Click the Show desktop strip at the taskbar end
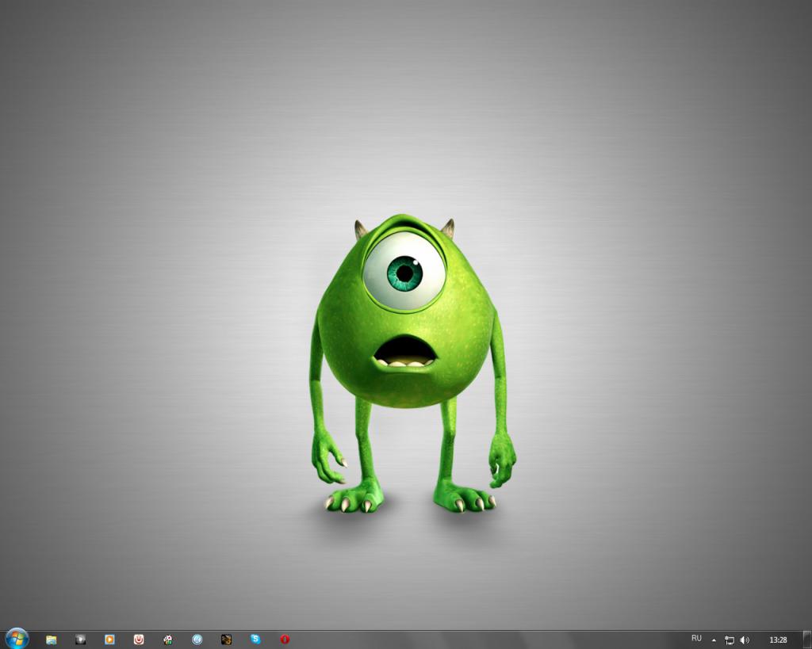The height and width of the screenshot is (649, 812). [806, 639]
